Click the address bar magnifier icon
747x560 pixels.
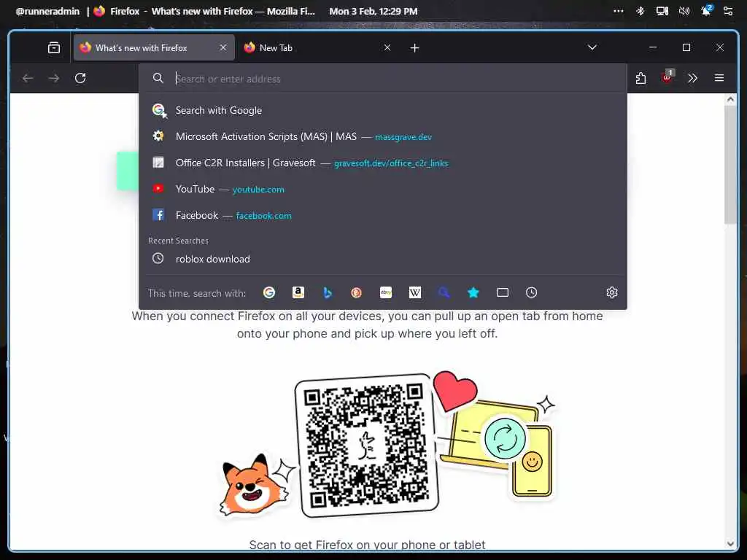158,78
